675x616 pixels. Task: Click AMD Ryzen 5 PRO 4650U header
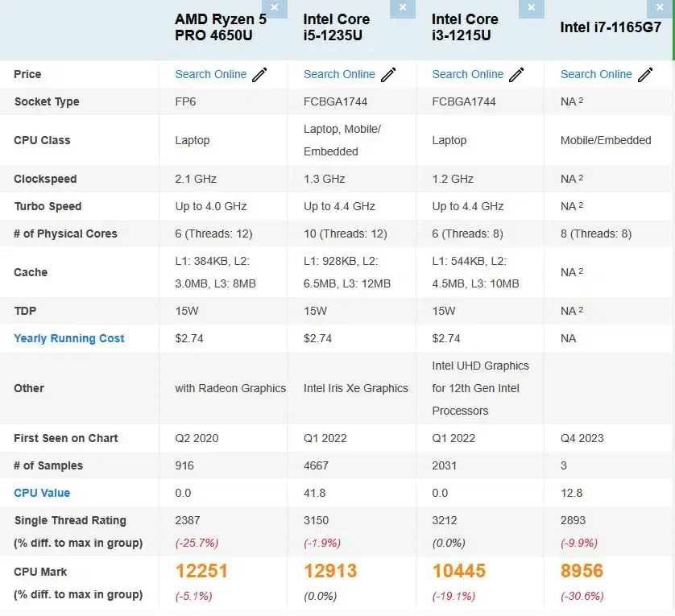(221, 27)
